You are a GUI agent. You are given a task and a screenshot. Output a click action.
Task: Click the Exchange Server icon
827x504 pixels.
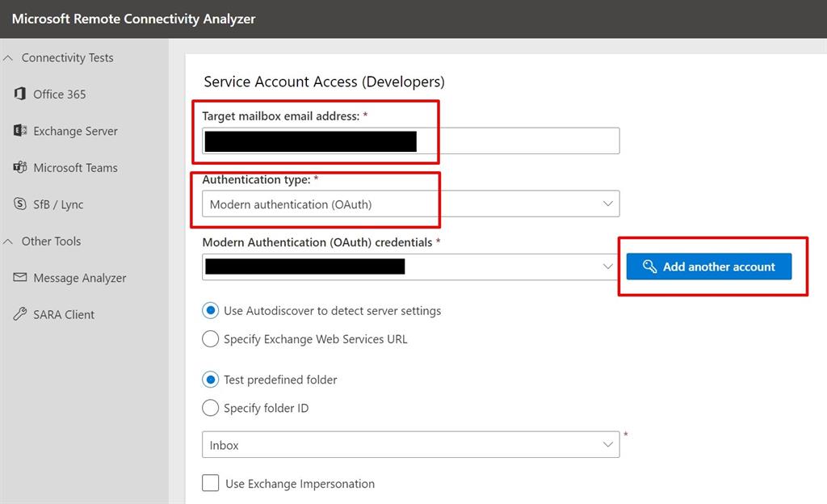20,131
